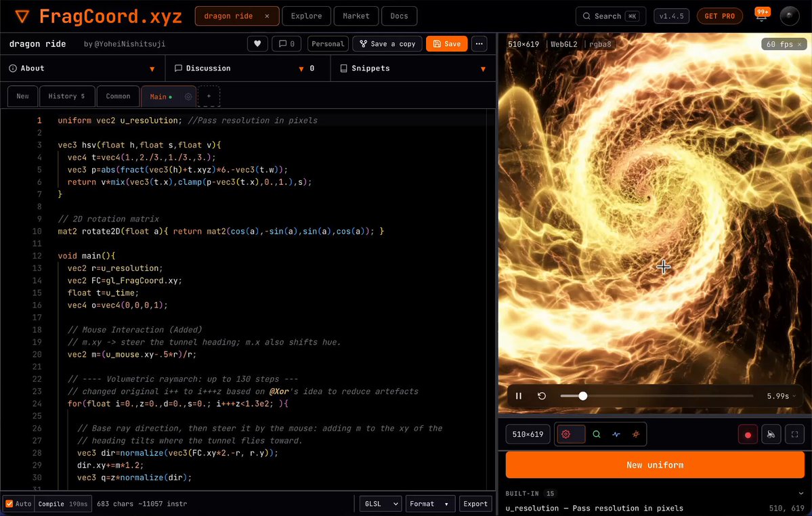
Task: Collapse the BUILT-IN uniforms list
Action: pos(801,493)
